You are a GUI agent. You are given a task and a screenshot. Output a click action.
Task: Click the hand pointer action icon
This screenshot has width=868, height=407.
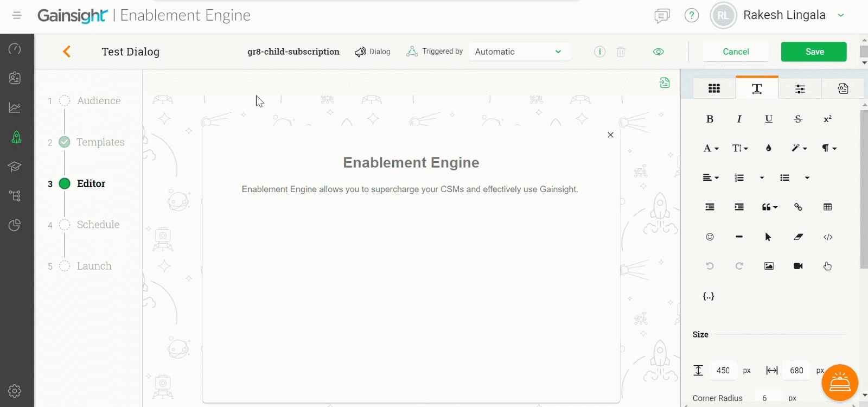827,266
